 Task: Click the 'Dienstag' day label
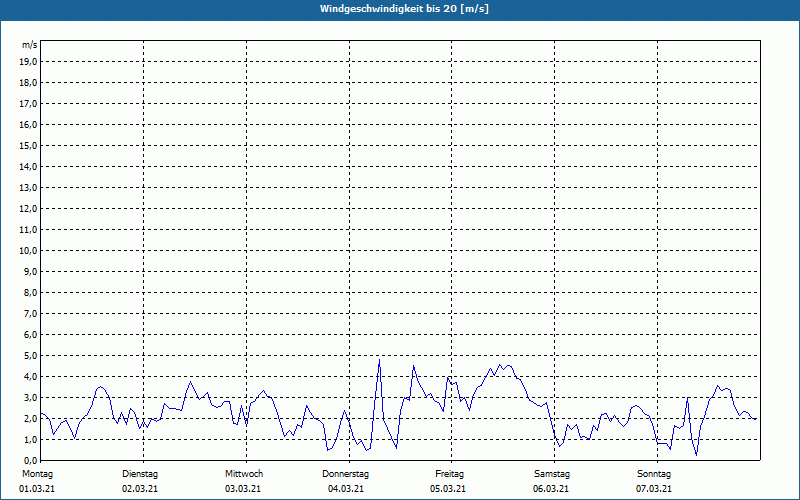pyautogui.click(x=140, y=474)
